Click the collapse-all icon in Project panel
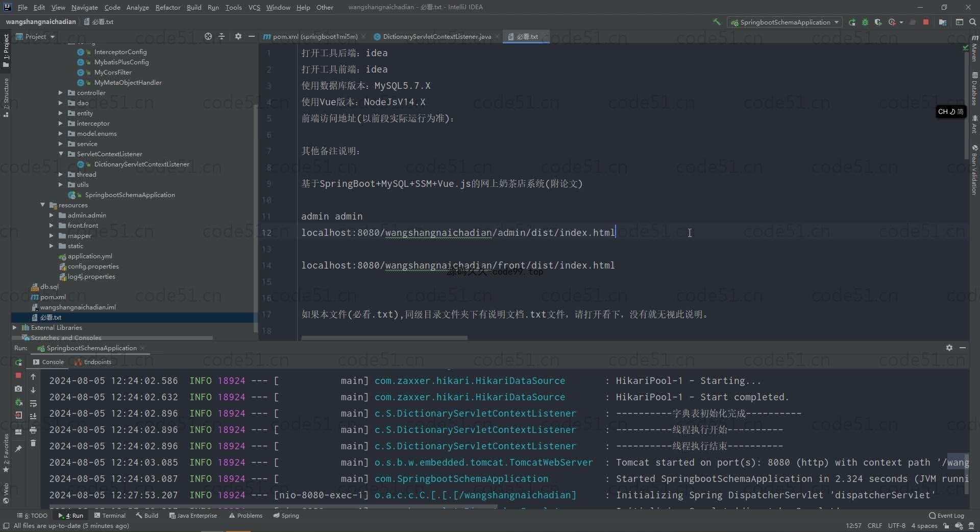This screenshot has width=980, height=532. pos(222,36)
